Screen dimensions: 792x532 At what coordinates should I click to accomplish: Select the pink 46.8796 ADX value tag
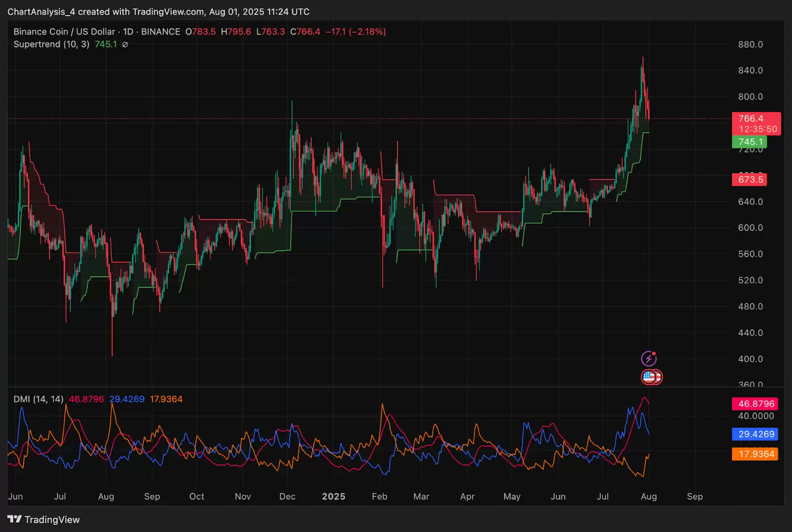click(x=755, y=404)
